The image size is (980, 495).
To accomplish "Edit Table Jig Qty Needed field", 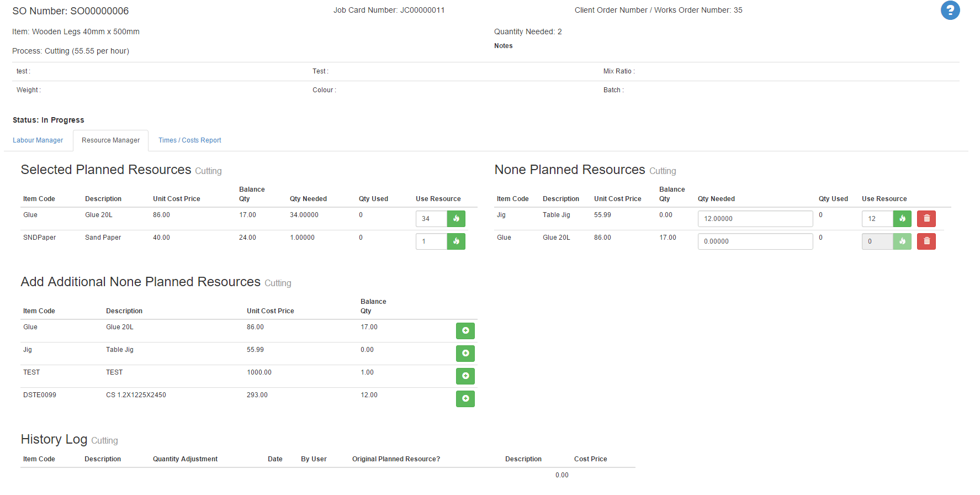I will (755, 219).
